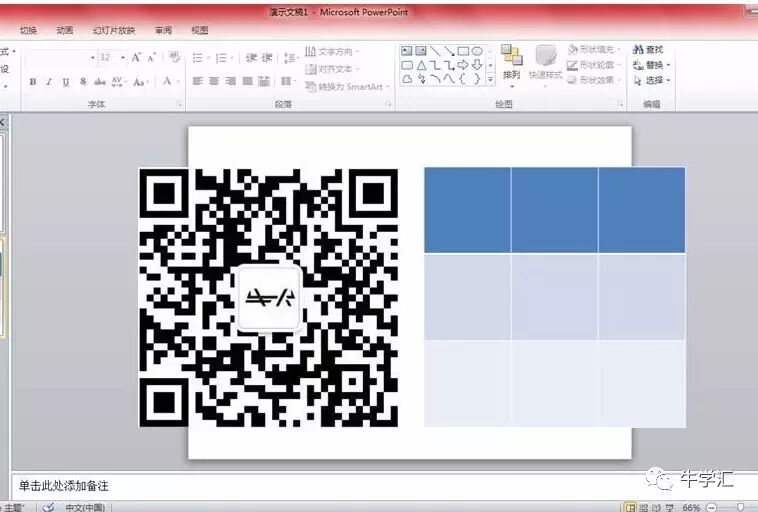Viewport: 758px width, 512px height.
Task: Click the font color A button
Action: click(169, 81)
